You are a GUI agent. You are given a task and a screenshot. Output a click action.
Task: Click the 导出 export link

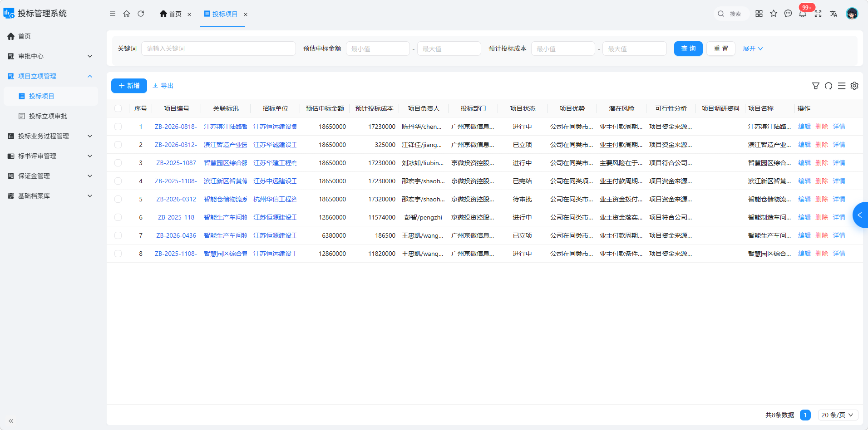click(x=163, y=86)
